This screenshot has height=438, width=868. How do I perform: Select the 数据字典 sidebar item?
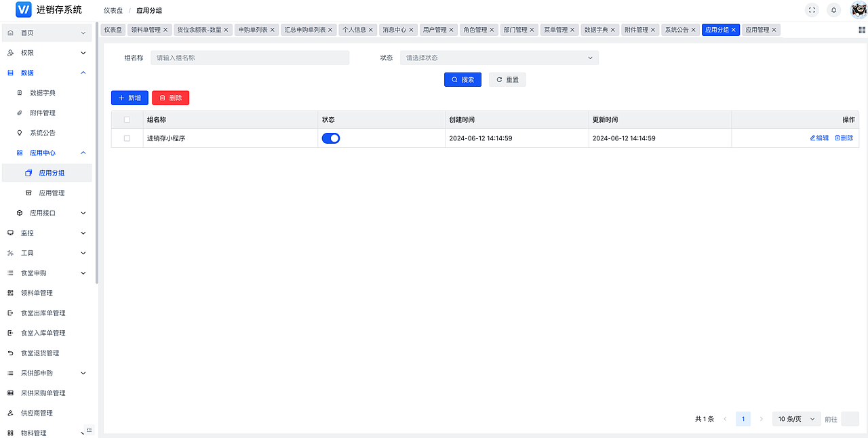tap(44, 92)
